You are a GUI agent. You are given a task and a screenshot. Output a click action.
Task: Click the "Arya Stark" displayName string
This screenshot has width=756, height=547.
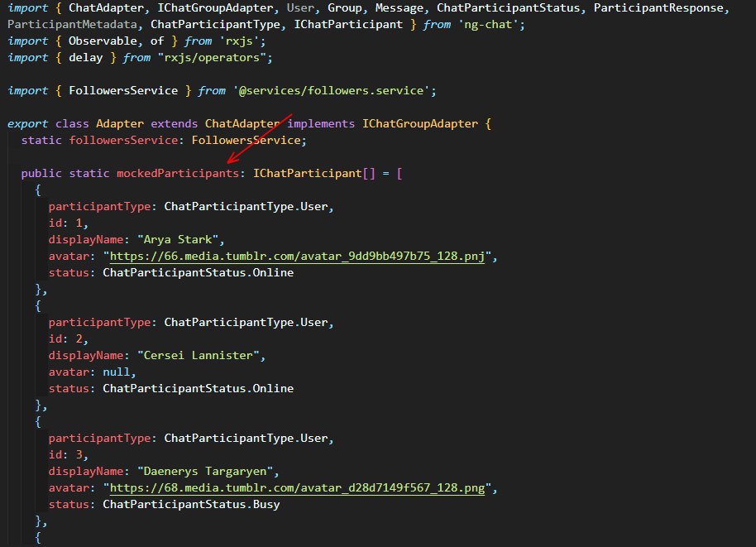pos(178,239)
